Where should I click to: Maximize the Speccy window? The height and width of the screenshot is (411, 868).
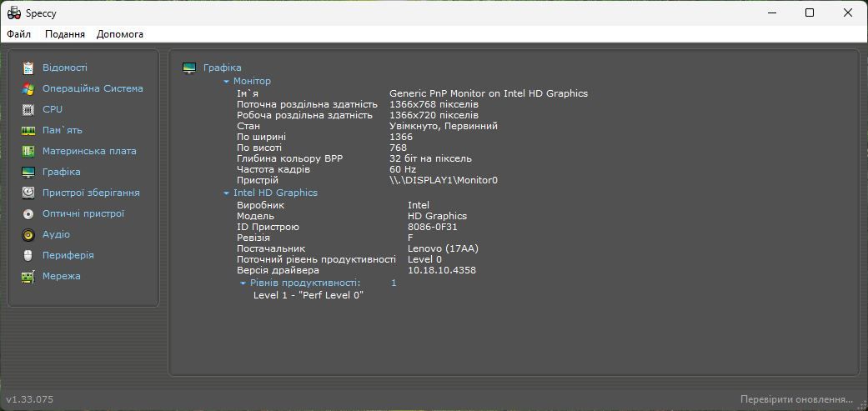coord(810,13)
